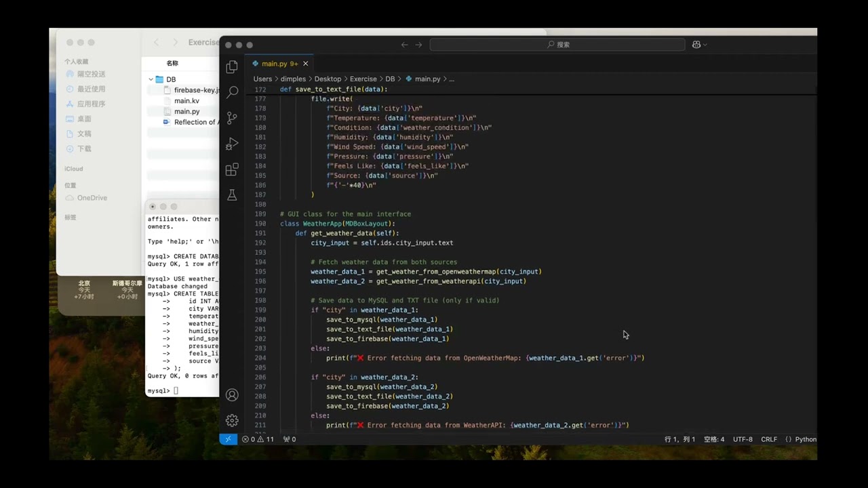Open Desktop (桌面) in Finder sidebar

79,119
